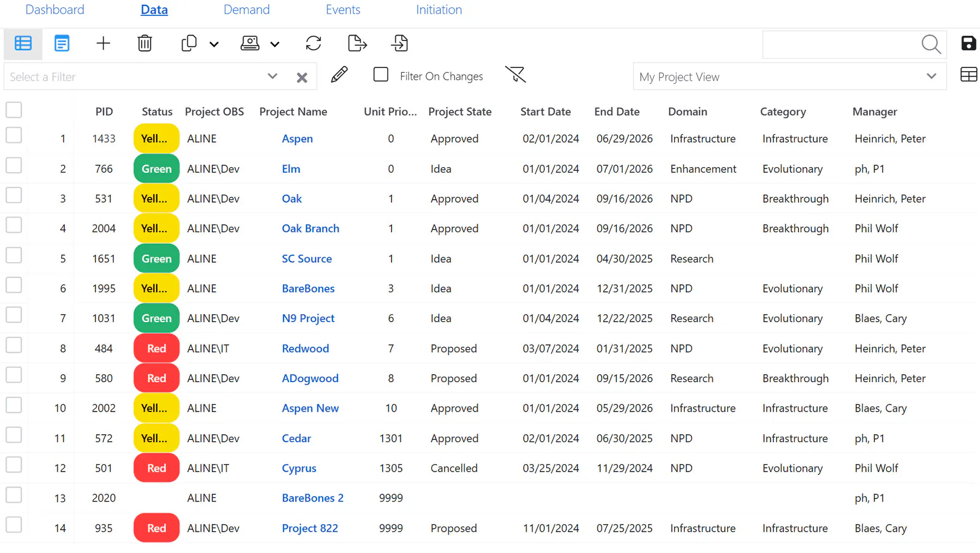Click the export document icon
980x553 pixels.
click(357, 43)
